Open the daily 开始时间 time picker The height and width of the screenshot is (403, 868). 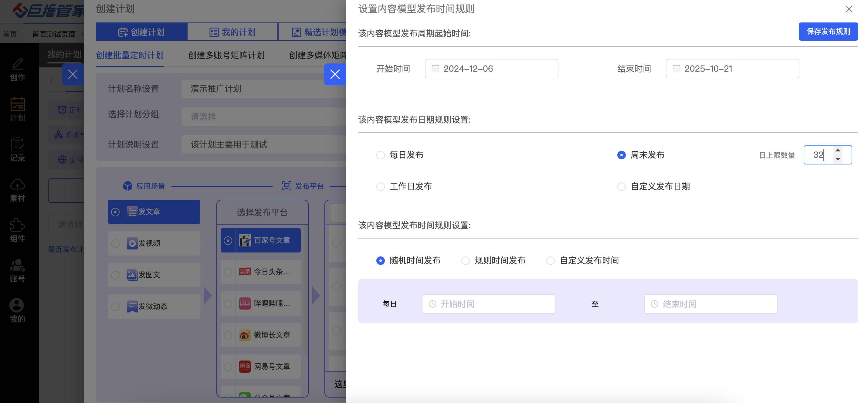pyautogui.click(x=488, y=304)
